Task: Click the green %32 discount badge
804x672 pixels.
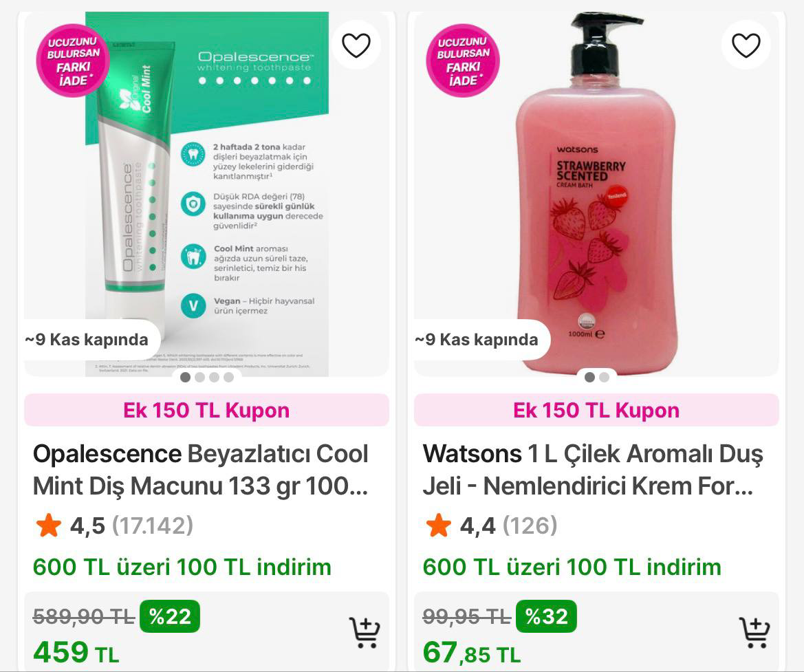Action: tap(547, 617)
